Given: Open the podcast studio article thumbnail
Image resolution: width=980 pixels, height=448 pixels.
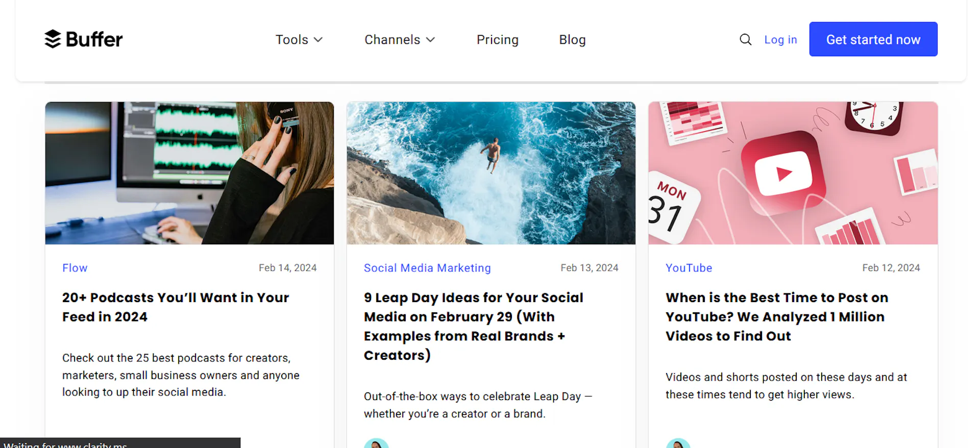Looking at the screenshot, I should (189, 173).
